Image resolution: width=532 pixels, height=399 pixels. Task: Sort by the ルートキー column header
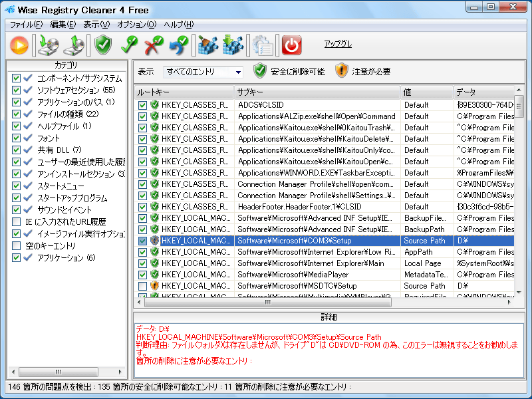[184, 92]
